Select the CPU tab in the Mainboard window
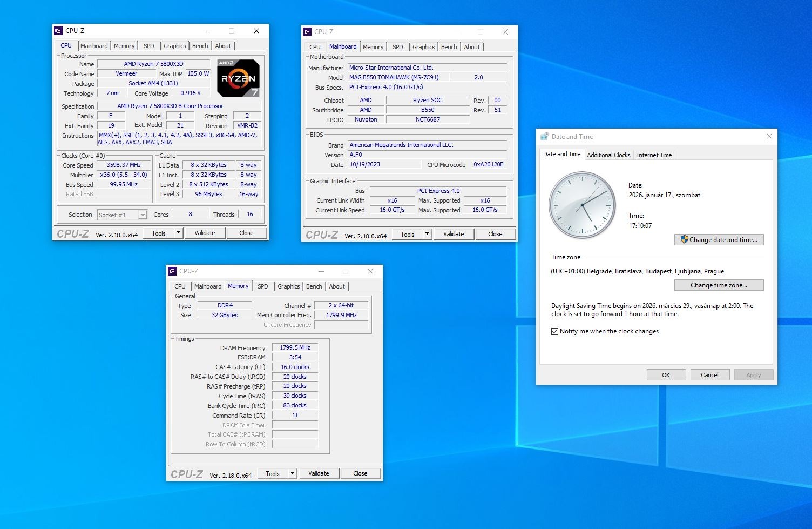 (315, 47)
